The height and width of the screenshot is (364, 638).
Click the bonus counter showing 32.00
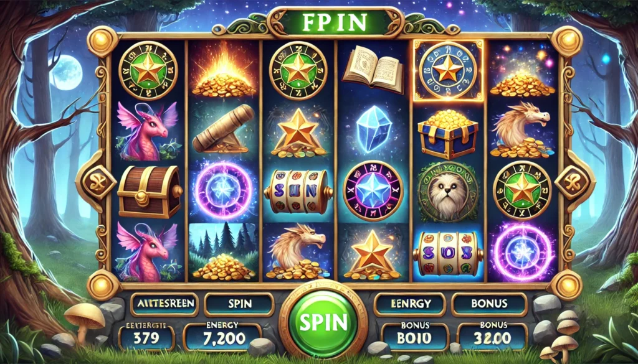pyautogui.click(x=492, y=337)
